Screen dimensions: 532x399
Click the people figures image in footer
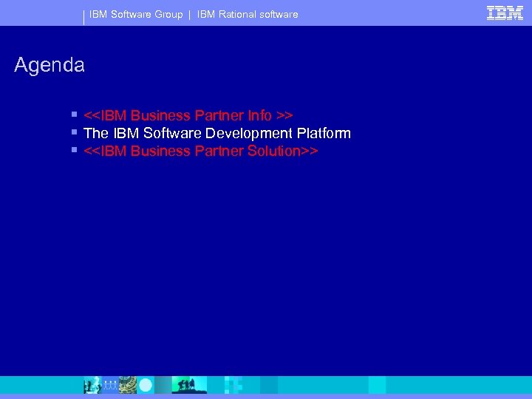coord(110,385)
